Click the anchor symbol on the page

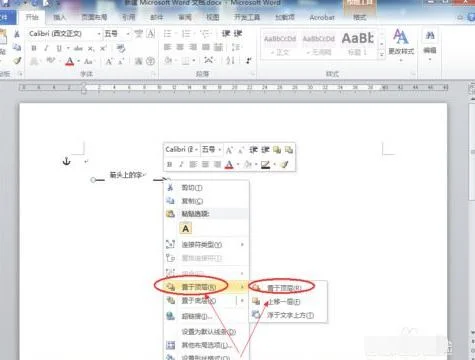[x=67, y=162]
